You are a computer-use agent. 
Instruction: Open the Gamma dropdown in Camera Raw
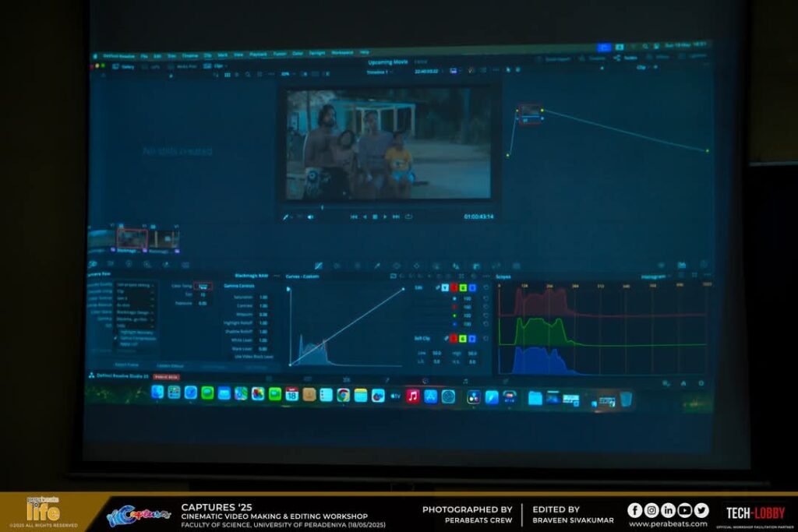coord(136,319)
